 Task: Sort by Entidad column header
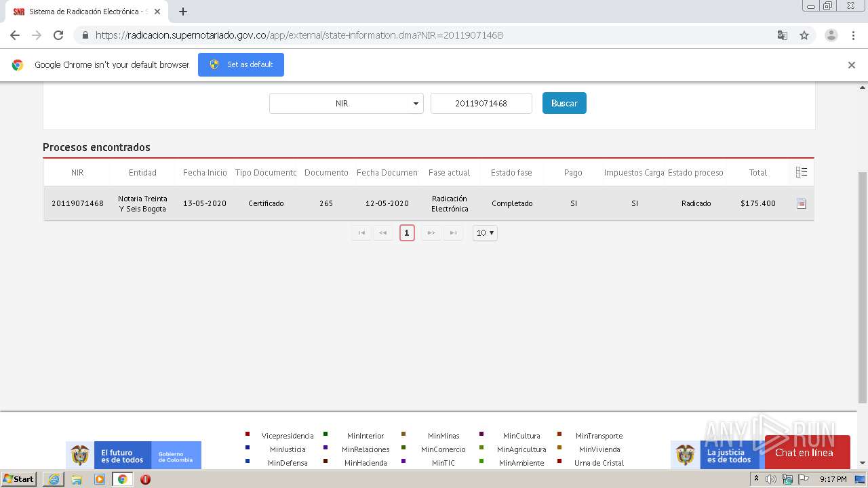pyautogui.click(x=142, y=172)
